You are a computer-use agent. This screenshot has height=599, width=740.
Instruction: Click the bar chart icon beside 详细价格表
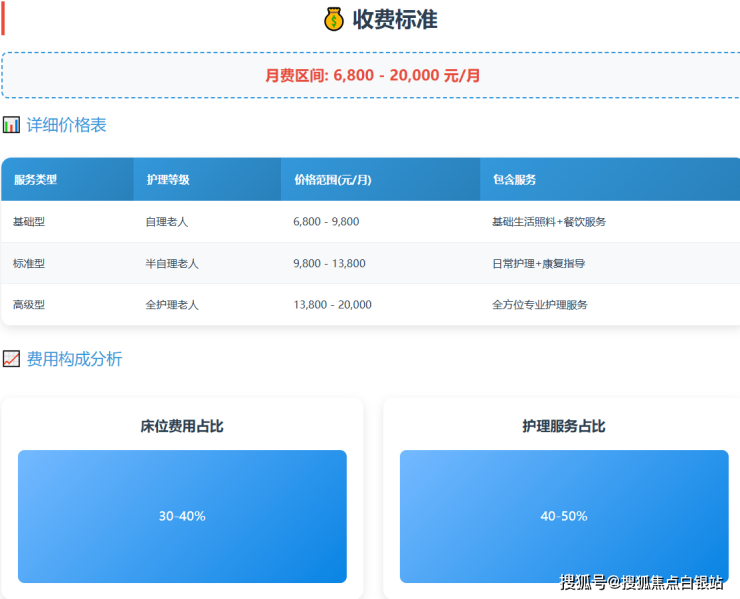coord(11,125)
